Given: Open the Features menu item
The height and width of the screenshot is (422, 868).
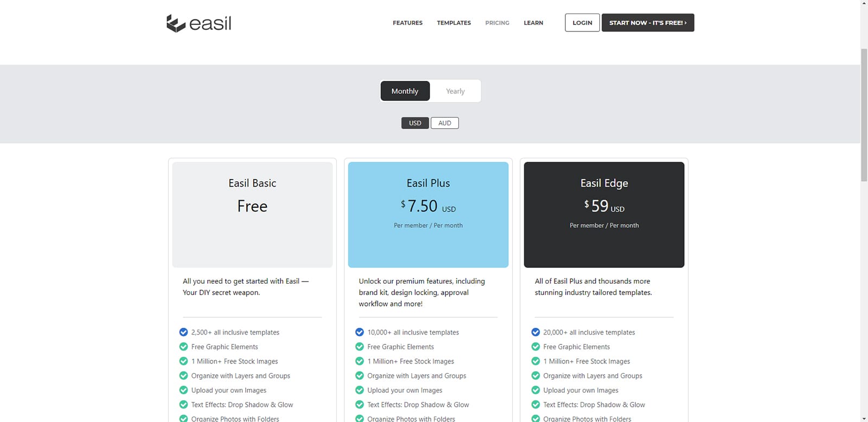Looking at the screenshot, I should [x=407, y=23].
